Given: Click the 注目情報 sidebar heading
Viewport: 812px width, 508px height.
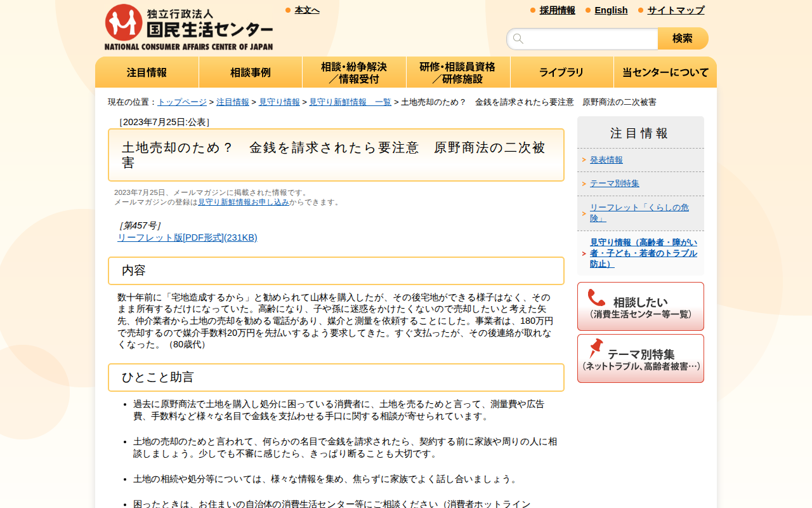Looking at the screenshot, I should (x=639, y=133).
